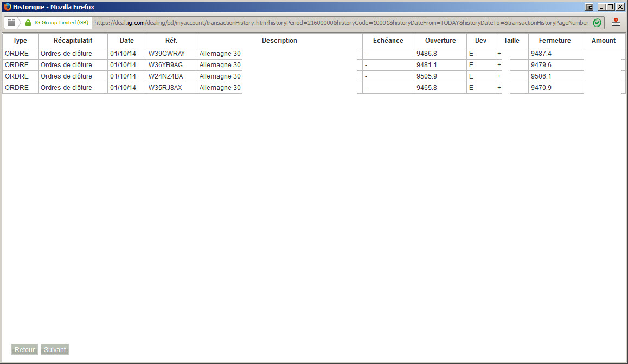This screenshot has width=628, height=364.
Task: Click the IG Group Limited (GB) site identity label
Action: click(x=61, y=23)
